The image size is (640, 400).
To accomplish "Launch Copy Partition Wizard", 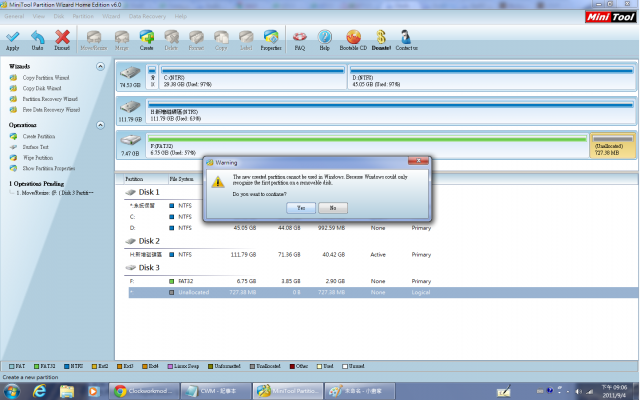I will tap(46, 78).
